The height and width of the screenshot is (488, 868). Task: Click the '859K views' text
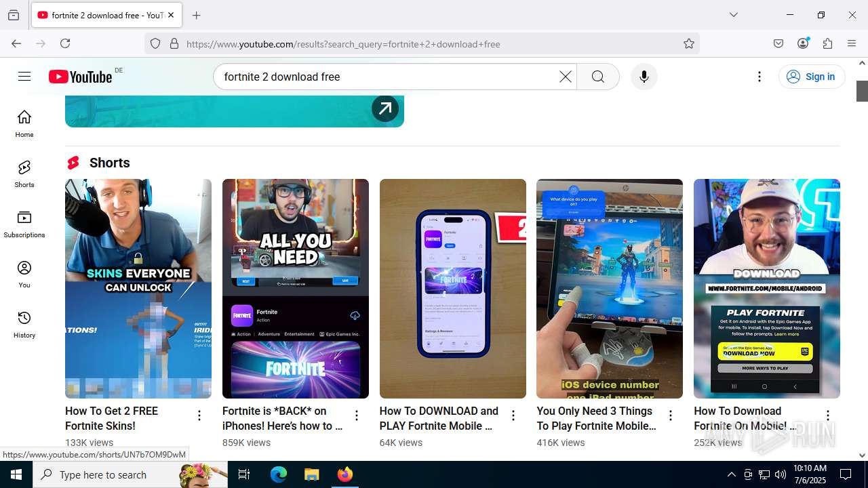[246, 443]
